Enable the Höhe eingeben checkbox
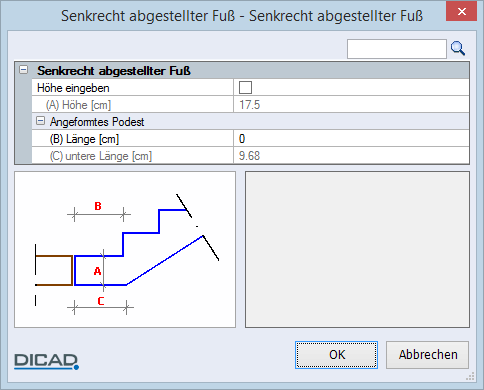Viewport: 484px width, 390px height. [x=245, y=88]
